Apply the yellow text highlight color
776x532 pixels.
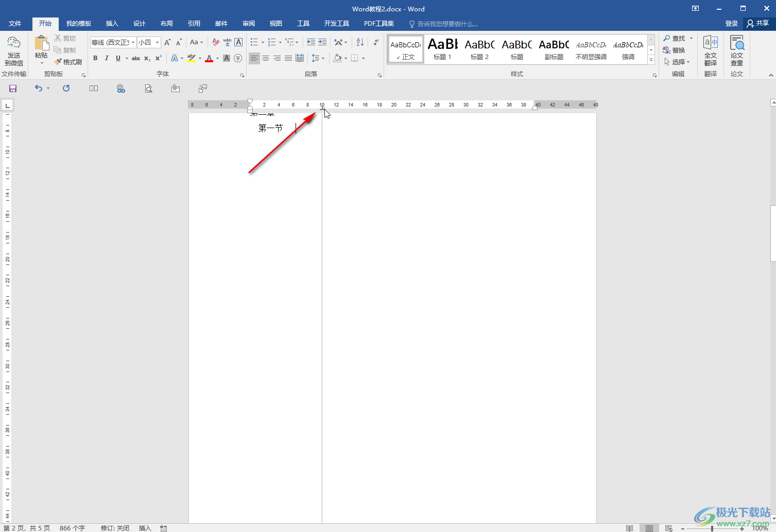click(x=192, y=58)
